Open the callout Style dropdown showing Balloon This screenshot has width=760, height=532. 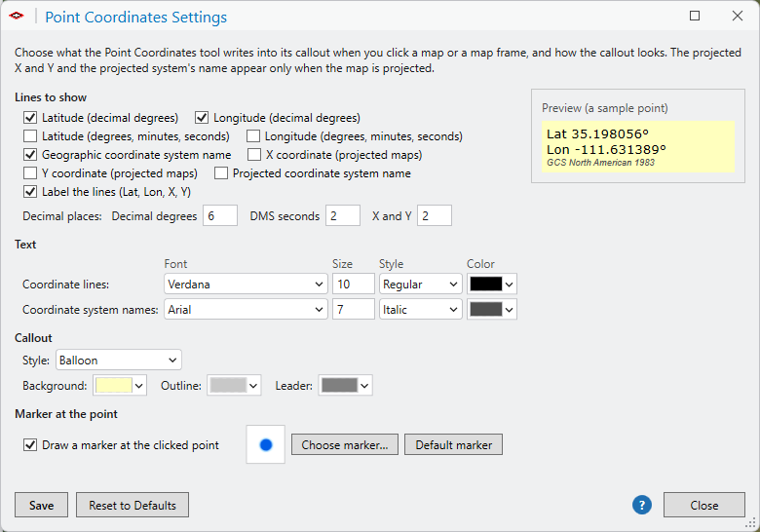(119, 360)
